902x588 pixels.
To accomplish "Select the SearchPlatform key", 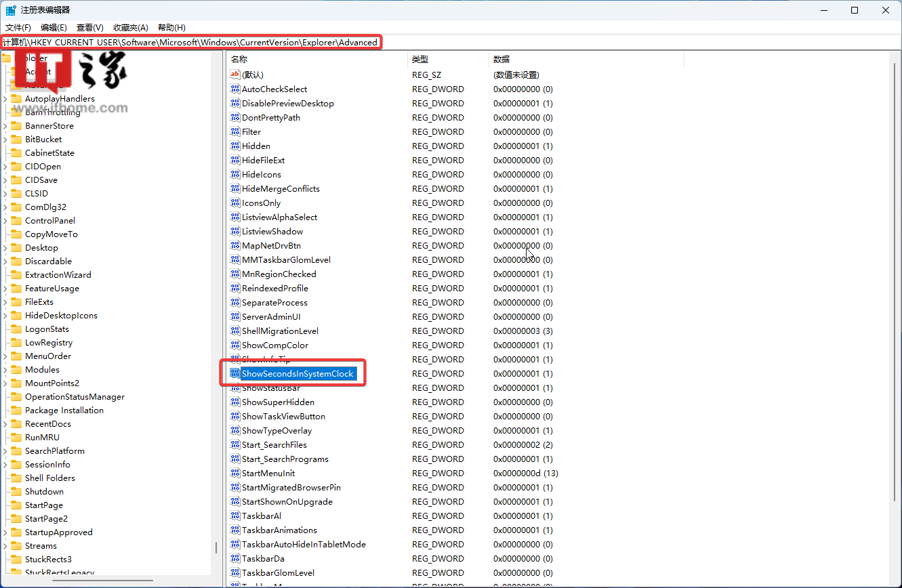I will [55, 450].
